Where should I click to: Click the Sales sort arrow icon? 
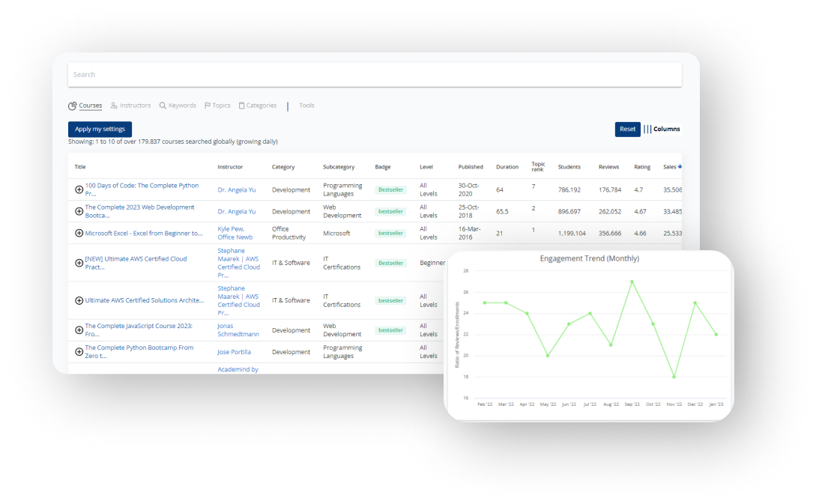[x=680, y=166]
